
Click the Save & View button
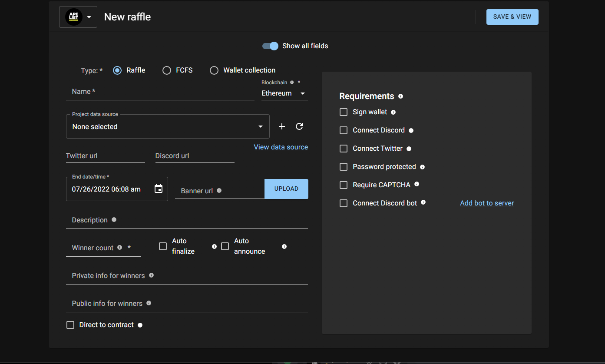pyautogui.click(x=512, y=17)
